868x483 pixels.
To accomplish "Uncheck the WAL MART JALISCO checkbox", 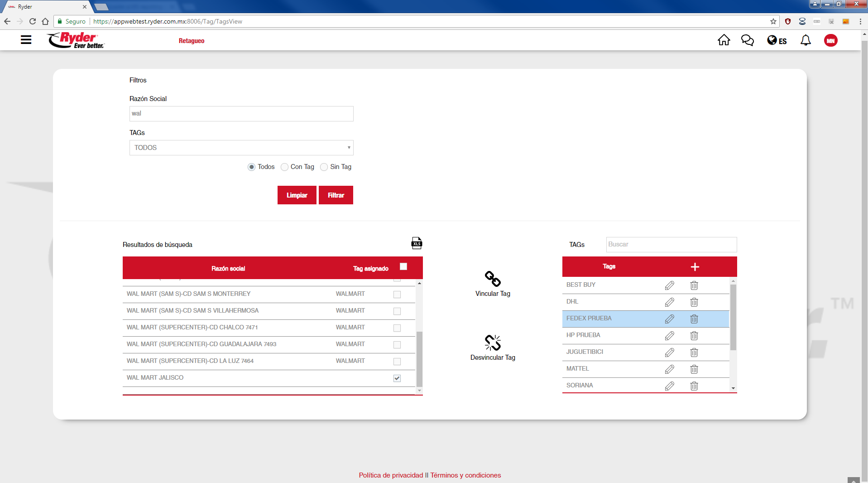I will [397, 378].
